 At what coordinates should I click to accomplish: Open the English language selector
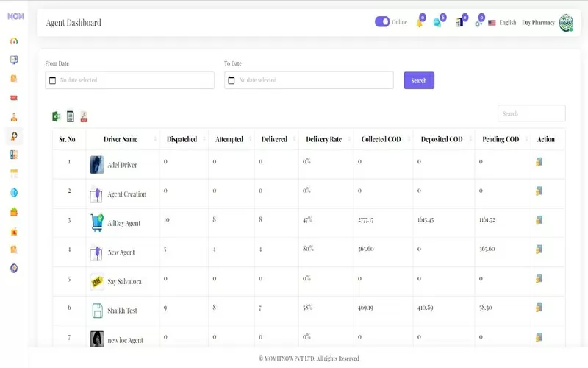pos(502,23)
